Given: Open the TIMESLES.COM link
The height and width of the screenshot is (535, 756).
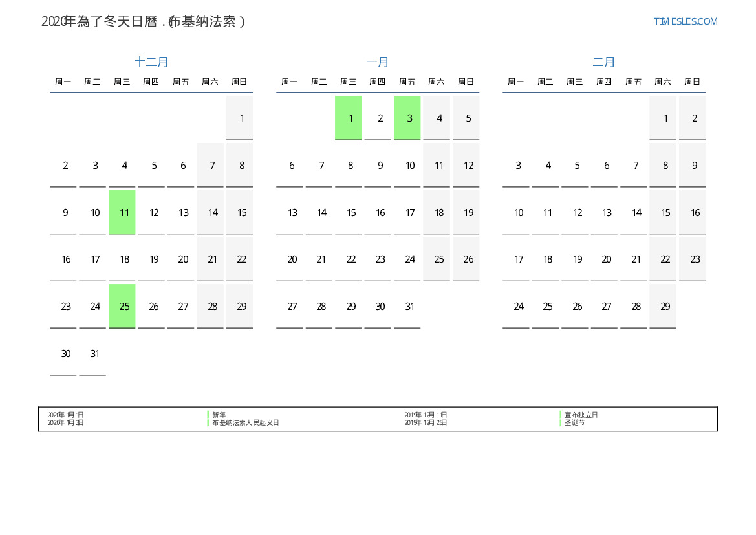Looking at the screenshot, I should click(x=685, y=21).
